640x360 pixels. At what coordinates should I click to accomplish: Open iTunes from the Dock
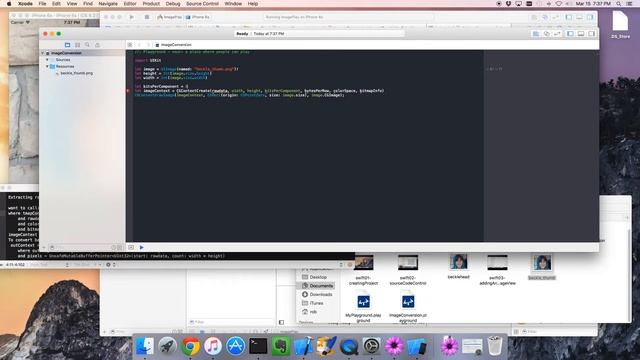213,346
